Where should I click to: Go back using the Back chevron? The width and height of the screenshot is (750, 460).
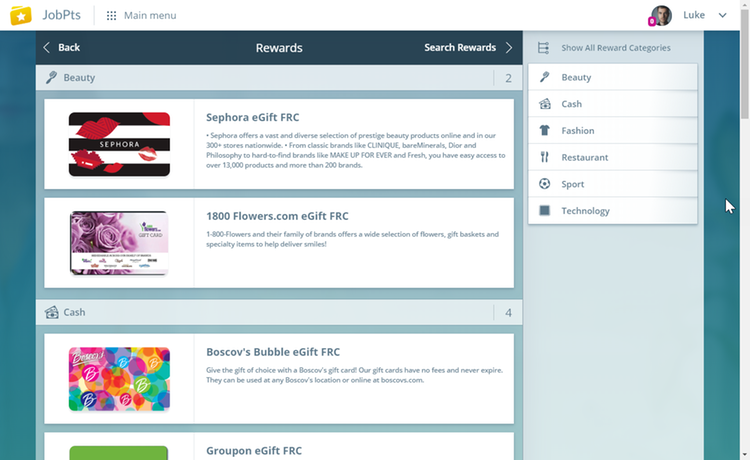click(x=47, y=47)
